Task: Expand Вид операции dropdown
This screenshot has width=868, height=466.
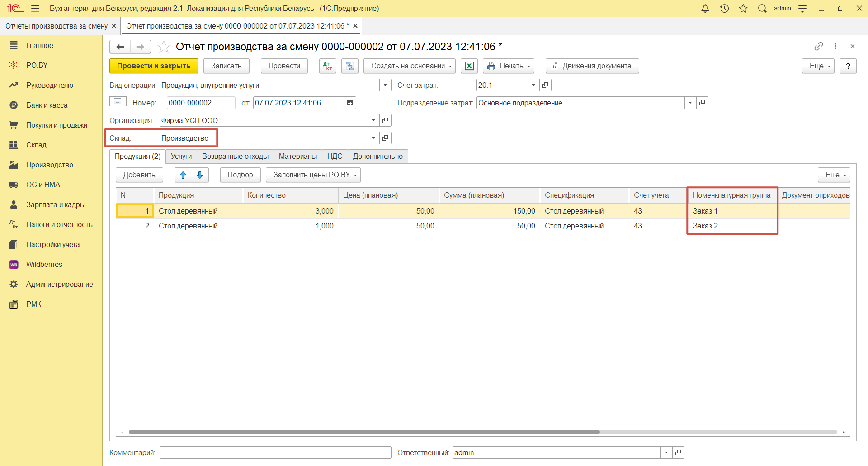Action: [x=385, y=85]
